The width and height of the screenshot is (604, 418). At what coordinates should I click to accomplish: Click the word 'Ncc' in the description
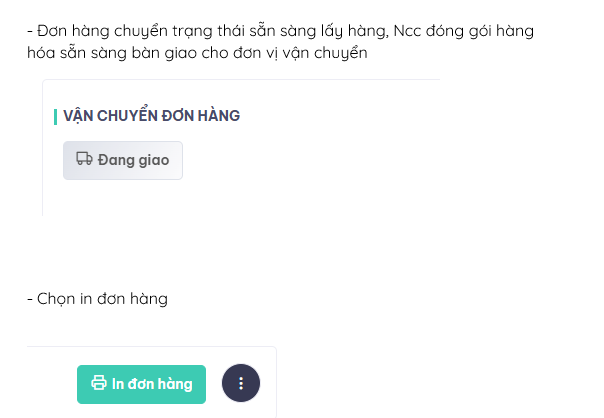[x=408, y=31]
